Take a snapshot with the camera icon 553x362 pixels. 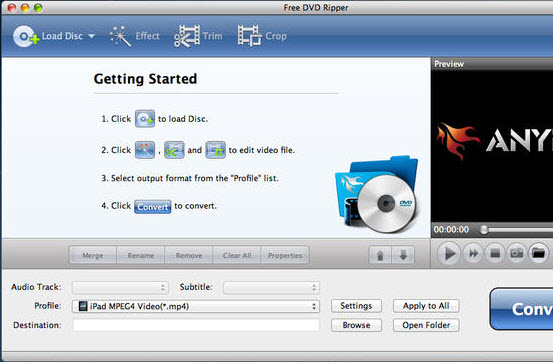517,253
